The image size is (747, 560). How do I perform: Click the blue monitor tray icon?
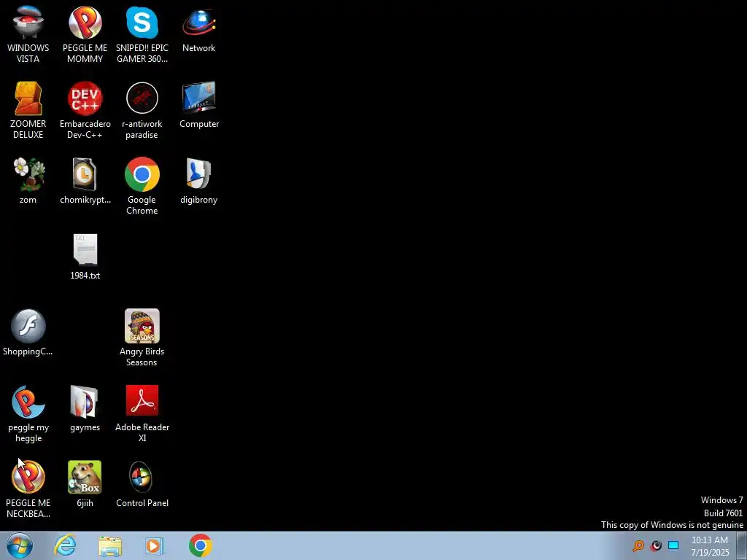tap(673, 545)
